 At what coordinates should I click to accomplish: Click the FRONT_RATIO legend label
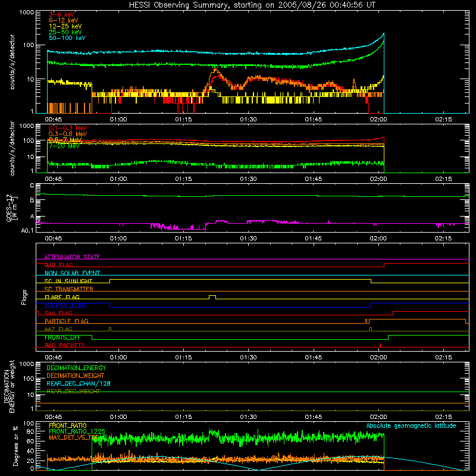pos(68,425)
